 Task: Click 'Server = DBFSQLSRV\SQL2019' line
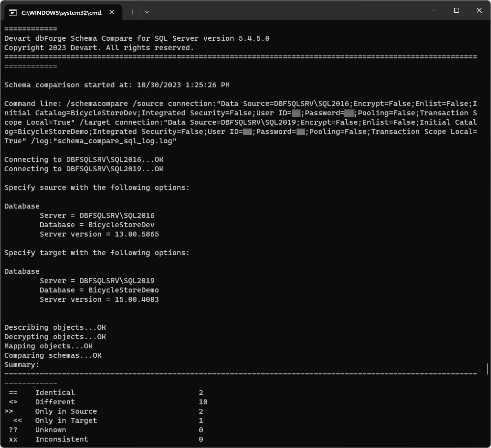pyautogui.click(x=97, y=281)
